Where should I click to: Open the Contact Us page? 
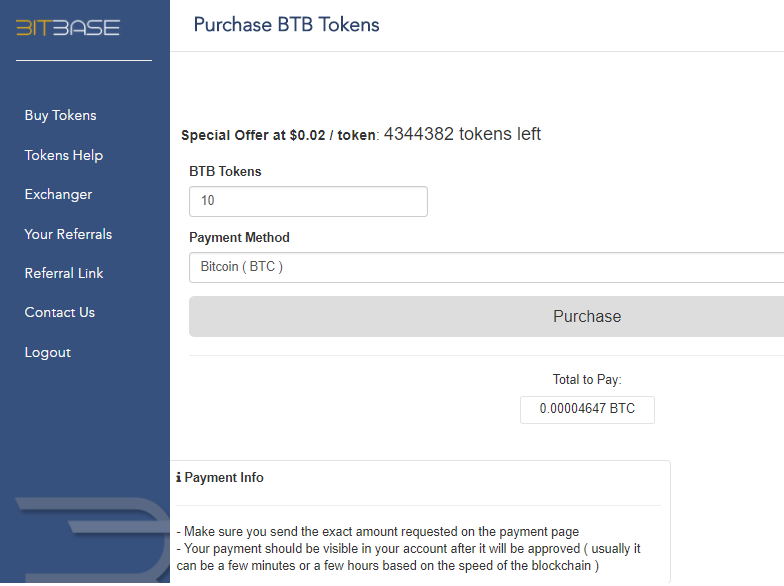(x=60, y=312)
